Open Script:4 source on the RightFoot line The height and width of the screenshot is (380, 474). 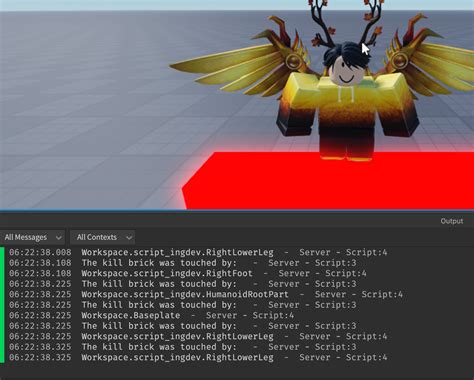[346, 273]
